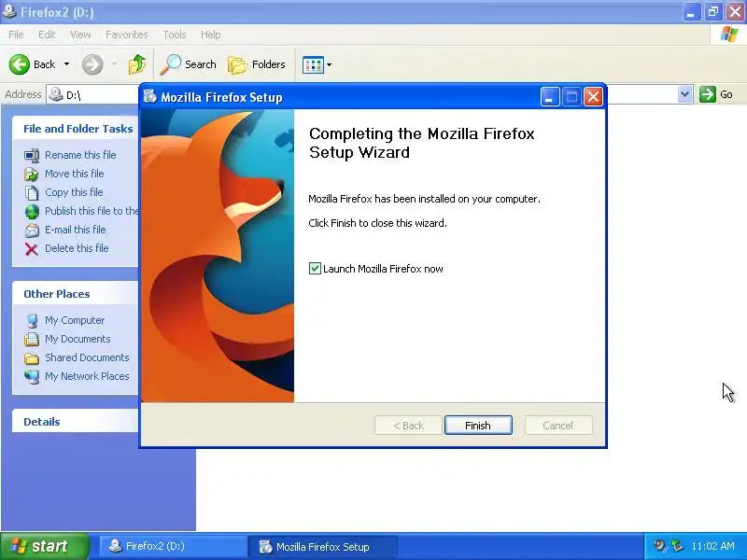This screenshot has width=747, height=560.
Task: Expand the address bar dropdown arrow
Action: pyautogui.click(x=684, y=94)
